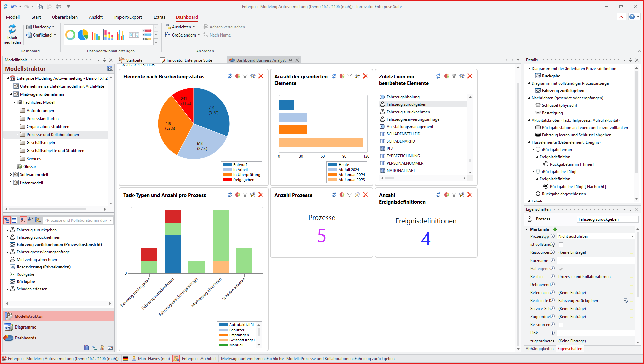Expand the Organisationsstrukturen folder
Screen dimensions: 644x364
[17, 127]
